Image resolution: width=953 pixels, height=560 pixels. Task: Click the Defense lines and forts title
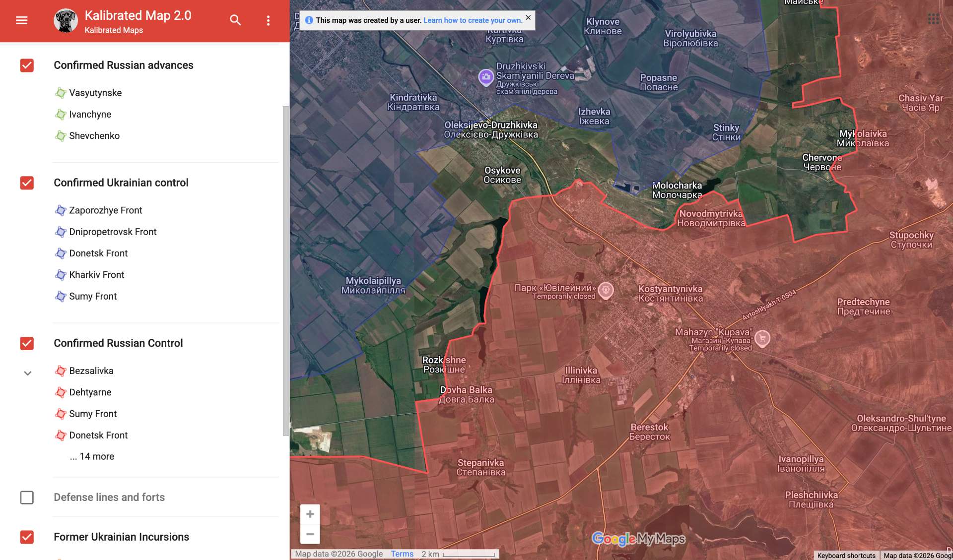(109, 498)
